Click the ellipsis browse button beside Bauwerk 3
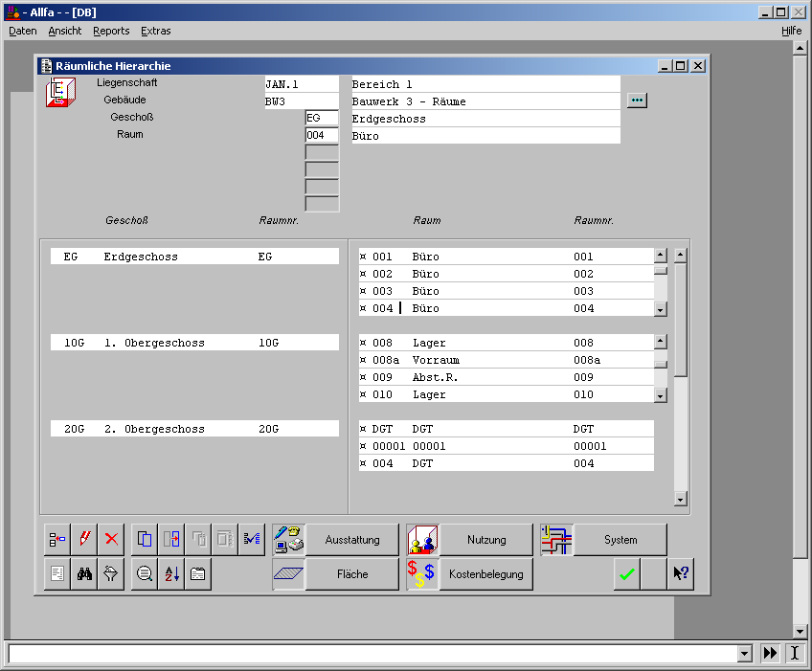Screen dimensions: 812x671 point(637,100)
